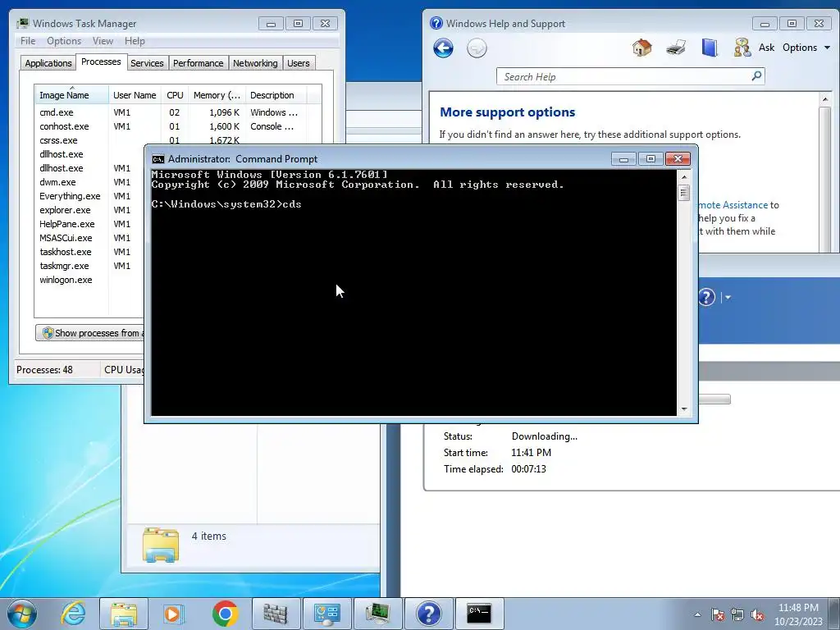840x630 pixels.
Task: Switch to Help and Support taskbar item
Action: [x=428, y=614]
